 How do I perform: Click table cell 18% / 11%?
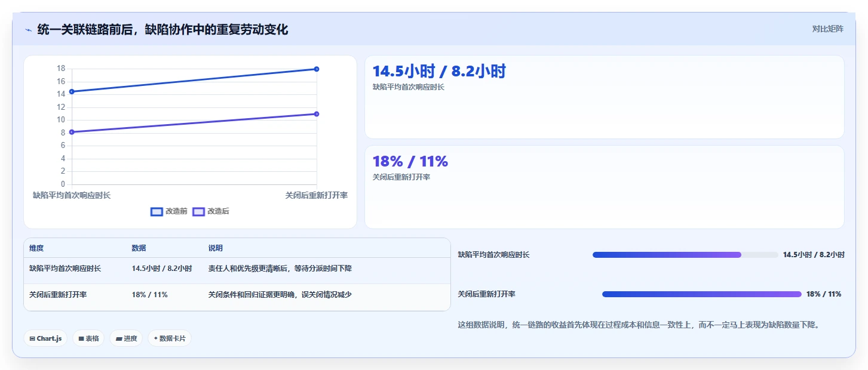(x=150, y=295)
